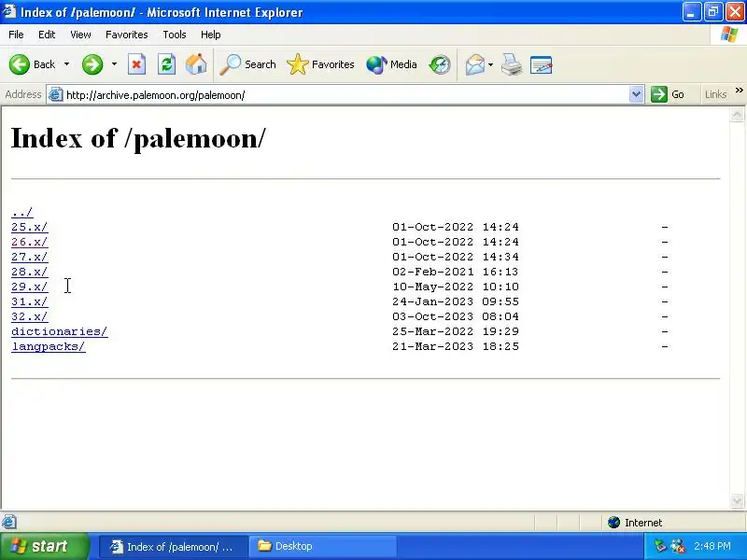Image resolution: width=747 pixels, height=560 pixels.
Task: Refresh the page with the Refresh icon
Action: click(x=167, y=64)
